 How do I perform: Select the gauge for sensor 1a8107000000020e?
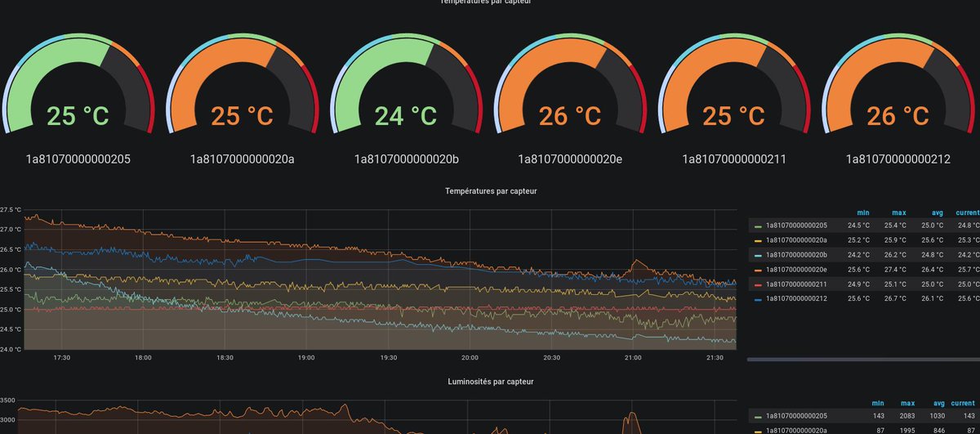pyautogui.click(x=570, y=83)
